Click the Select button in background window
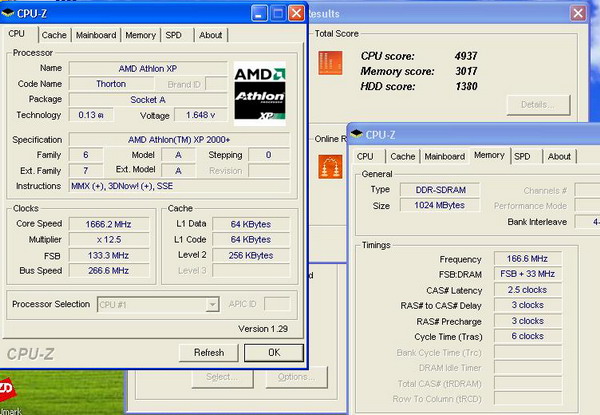The height and width of the screenshot is (415, 600). (222, 377)
